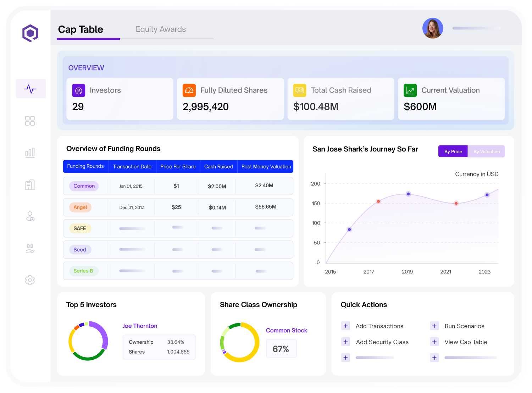This screenshot has width=532, height=393.
Task: Switch to the Equity Awards tab
Action: point(161,29)
